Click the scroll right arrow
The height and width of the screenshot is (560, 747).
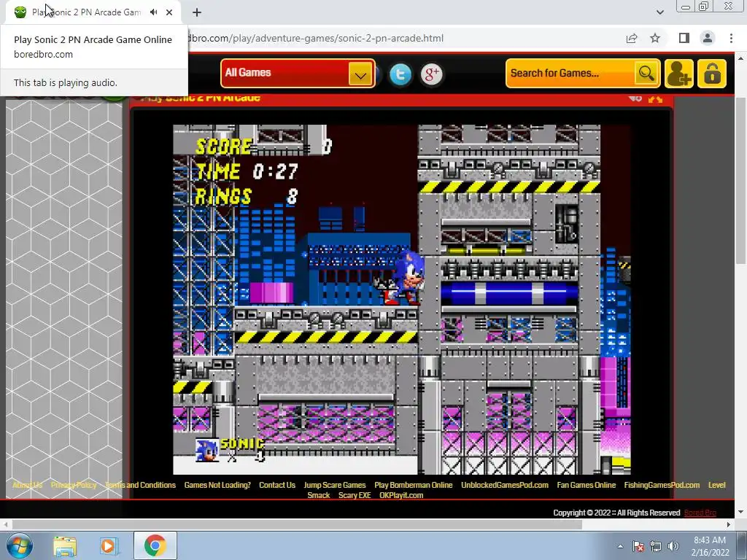(x=729, y=524)
